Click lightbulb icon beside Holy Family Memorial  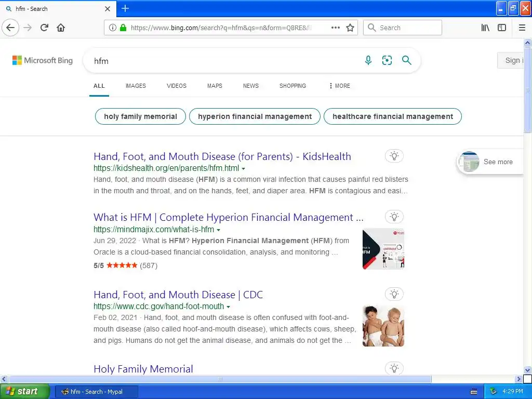pos(394,368)
